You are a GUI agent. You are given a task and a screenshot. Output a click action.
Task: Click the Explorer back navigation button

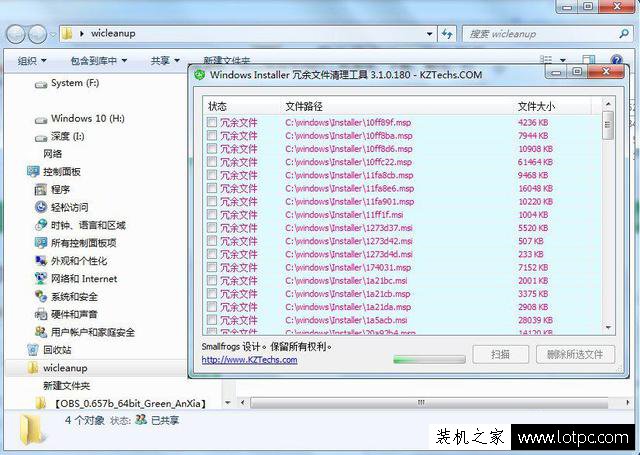click(16, 34)
